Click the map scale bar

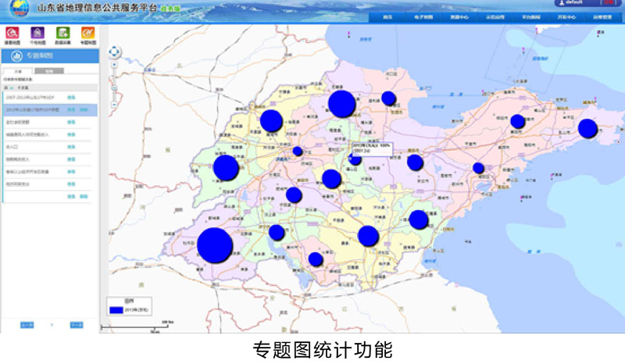[137, 327]
